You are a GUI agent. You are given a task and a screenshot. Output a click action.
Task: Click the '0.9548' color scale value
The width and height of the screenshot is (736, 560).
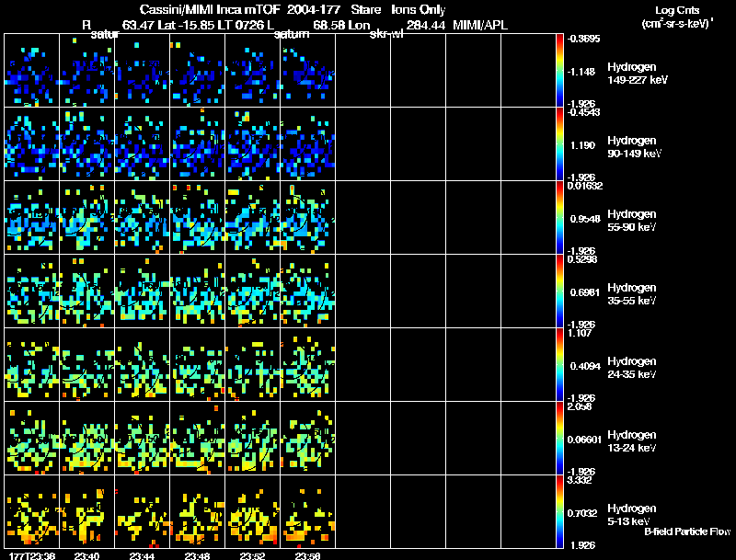tap(585, 219)
